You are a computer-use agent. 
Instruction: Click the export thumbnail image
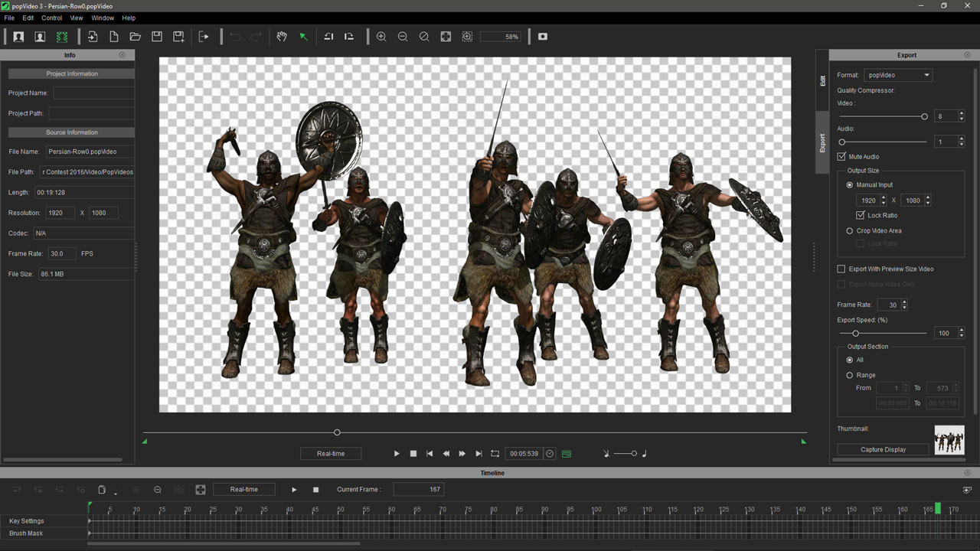pyautogui.click(x=949, y=440)
